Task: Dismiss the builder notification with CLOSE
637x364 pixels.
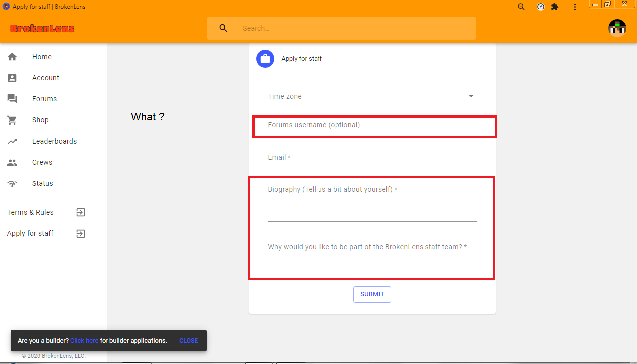Action: point(189,341)
